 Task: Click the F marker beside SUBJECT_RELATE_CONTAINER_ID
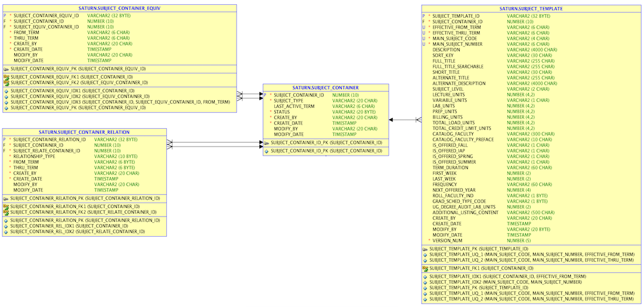[5, 151]
